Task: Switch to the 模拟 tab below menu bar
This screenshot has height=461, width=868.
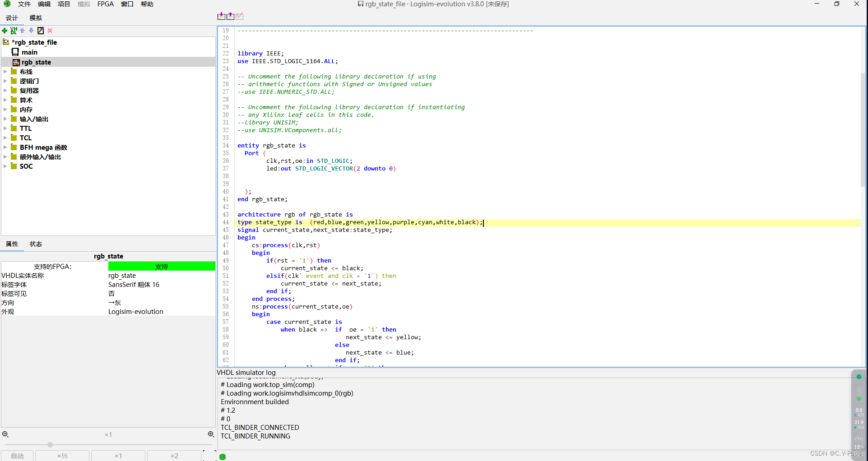Action: [x=36, y=18]
